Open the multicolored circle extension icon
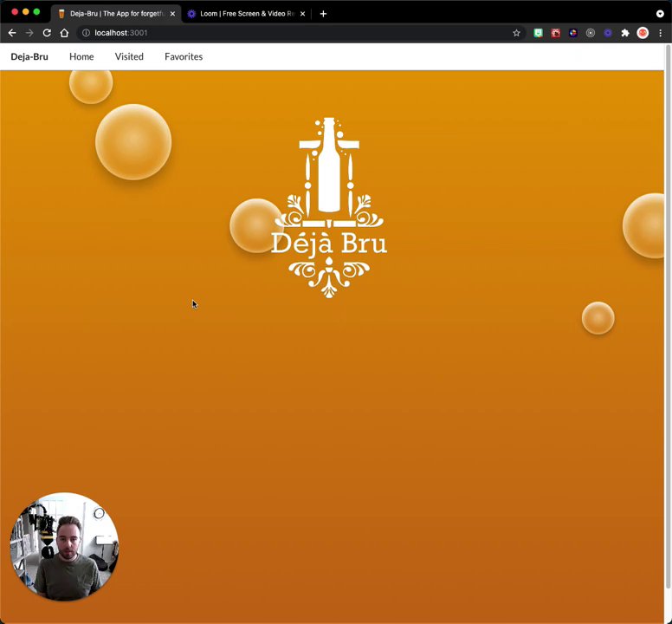Screen dimensions: 672x624 click(x=573, y=33)
